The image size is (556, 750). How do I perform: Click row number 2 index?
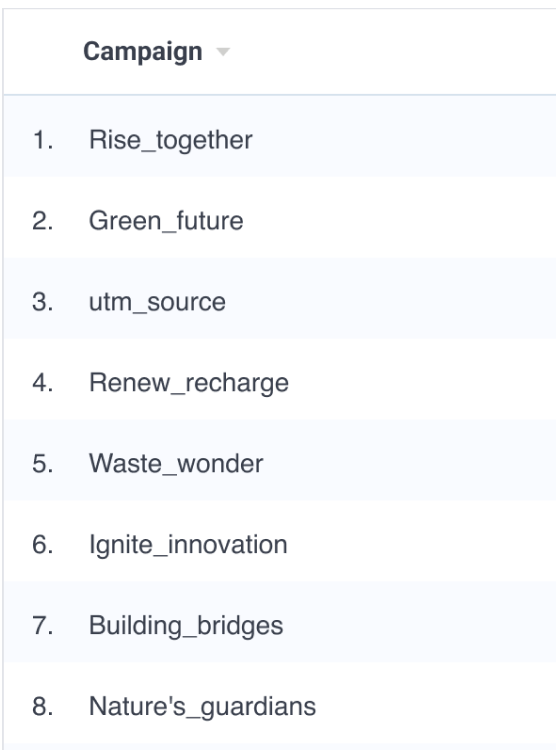point(43,221)
